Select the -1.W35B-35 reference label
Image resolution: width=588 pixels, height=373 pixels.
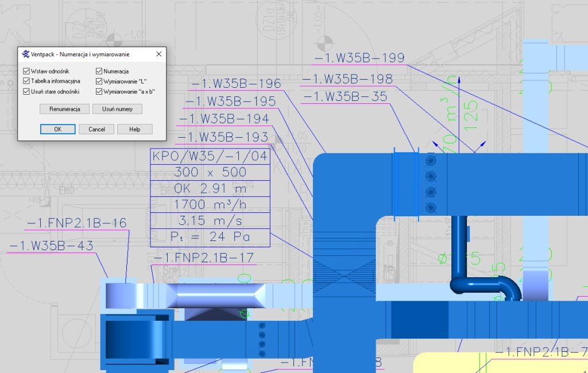[x=345, y=96]
